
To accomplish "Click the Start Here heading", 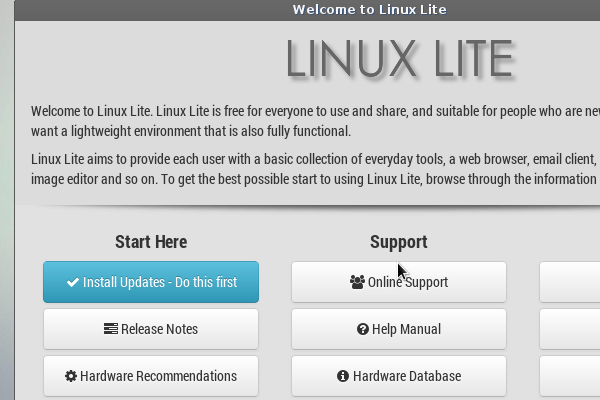I will [151, 242].
